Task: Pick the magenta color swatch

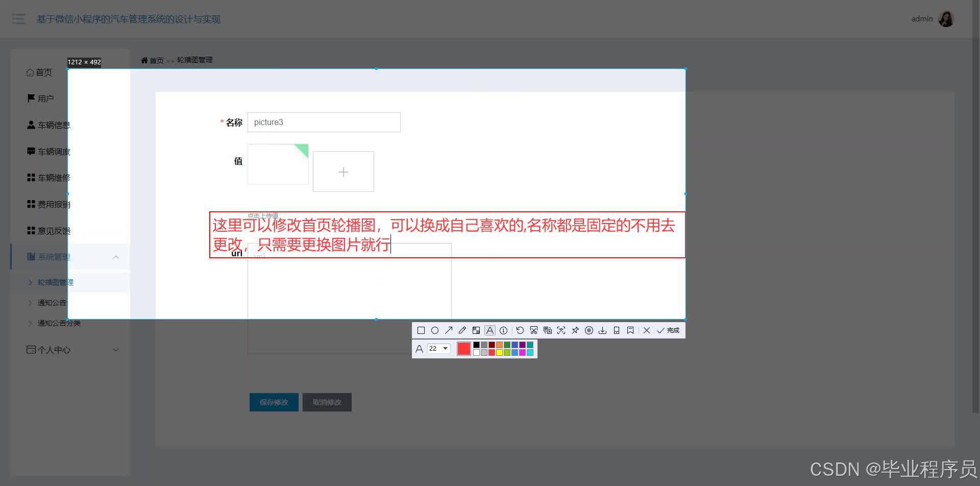Action: [522, 352]
